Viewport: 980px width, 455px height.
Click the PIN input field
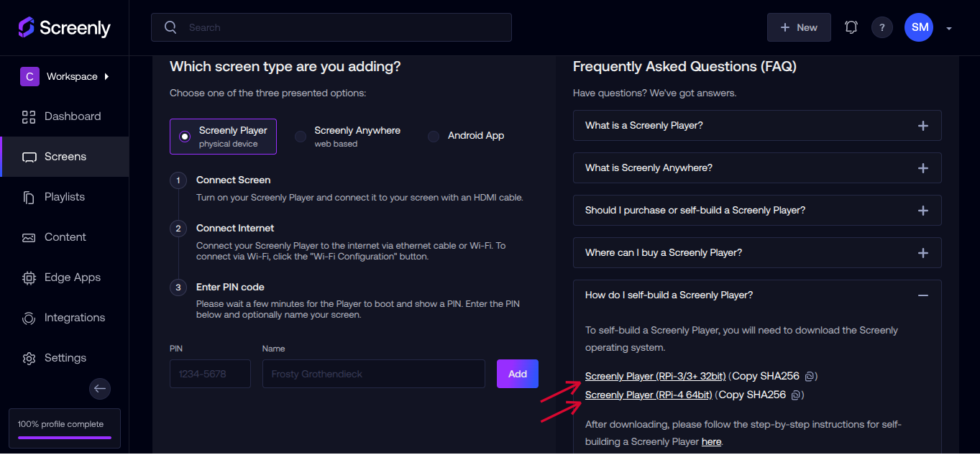pos(210,374)
